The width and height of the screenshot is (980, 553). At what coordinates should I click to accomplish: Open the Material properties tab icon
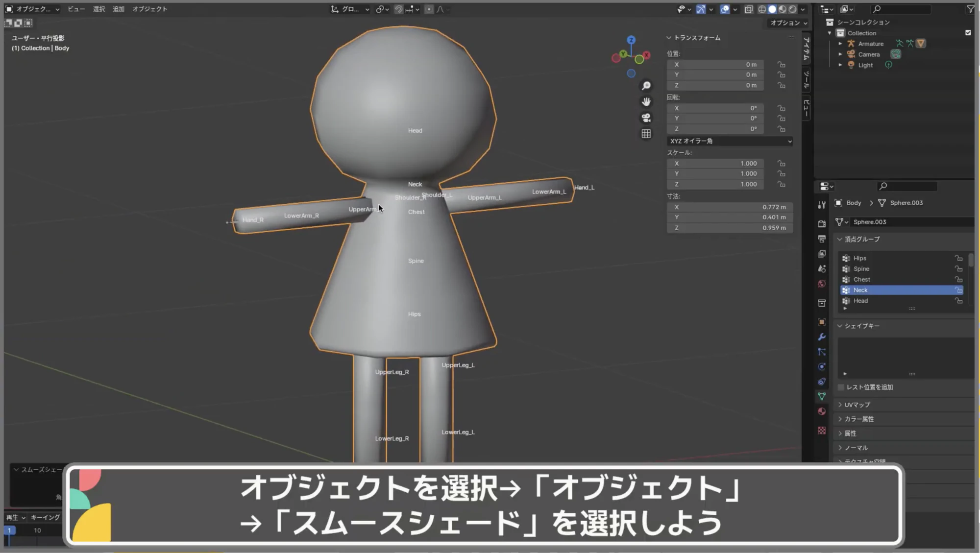coord(822,411)
